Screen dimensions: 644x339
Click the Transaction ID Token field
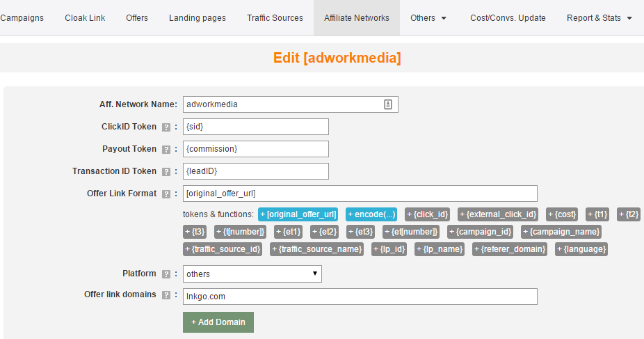click(x=255, y=171)
